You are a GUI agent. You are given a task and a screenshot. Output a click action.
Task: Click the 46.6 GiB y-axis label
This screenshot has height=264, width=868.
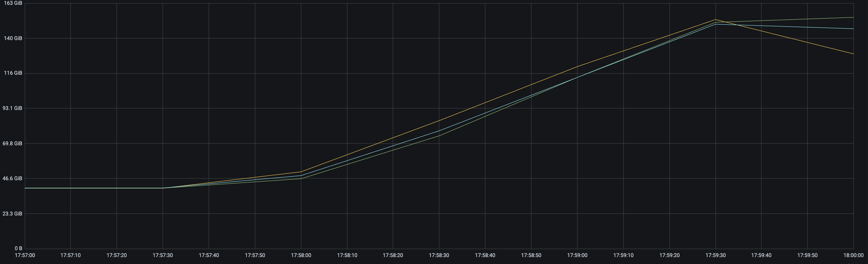[12, 178]
